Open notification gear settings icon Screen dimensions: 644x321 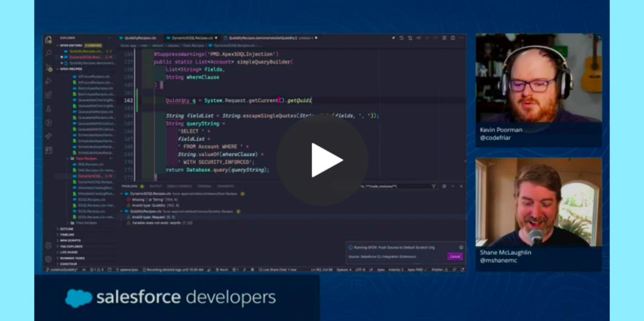click(461, 248)
